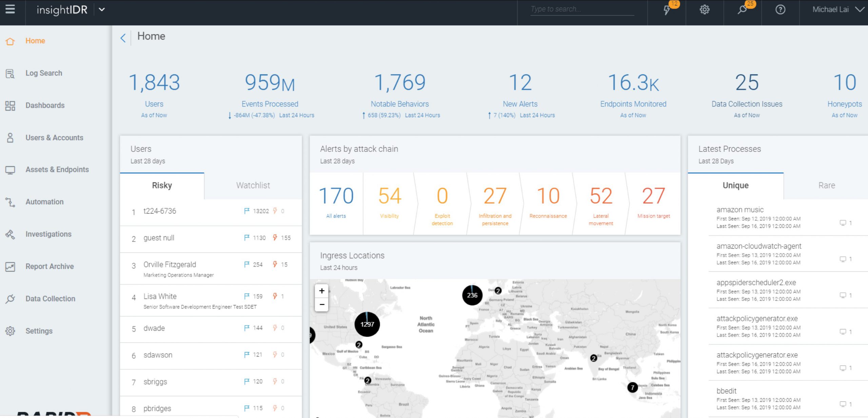Viewport: 868px width, 418px height.
Task: Click the 1297 ingress cluster on map
Action: click(x=367, y=324)
